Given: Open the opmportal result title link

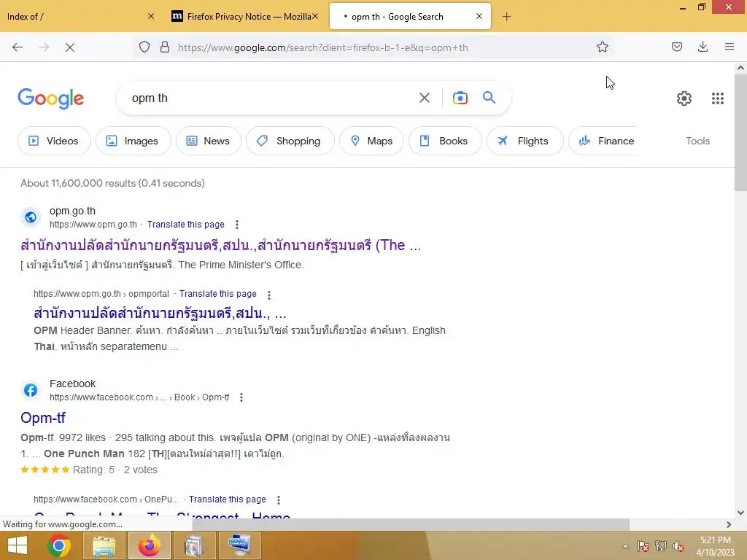Looking at the screenshot, I should coord(160,314).
